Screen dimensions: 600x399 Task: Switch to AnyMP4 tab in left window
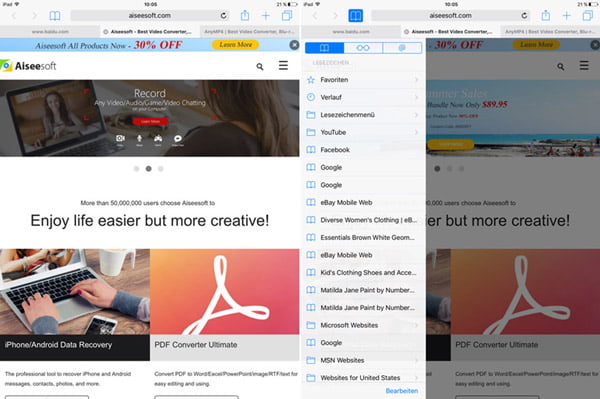pyautogui.click(x=249, y=32)
